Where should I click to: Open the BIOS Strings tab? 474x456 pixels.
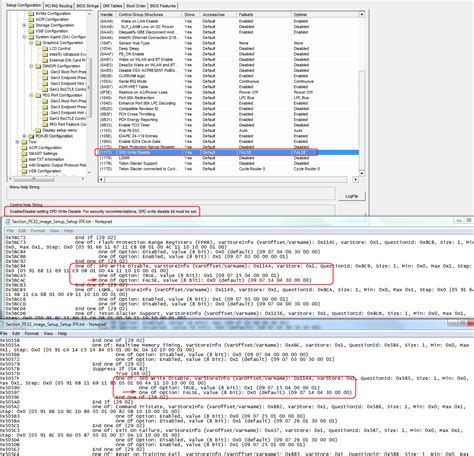(x=87, y=6)
